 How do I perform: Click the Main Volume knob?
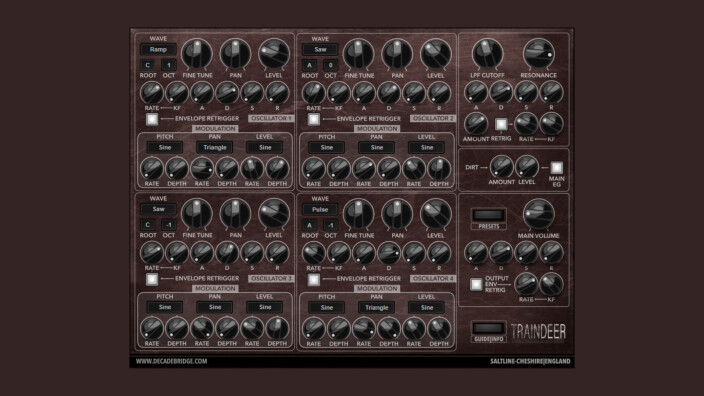pyautogui.click(x=538, y=214)
